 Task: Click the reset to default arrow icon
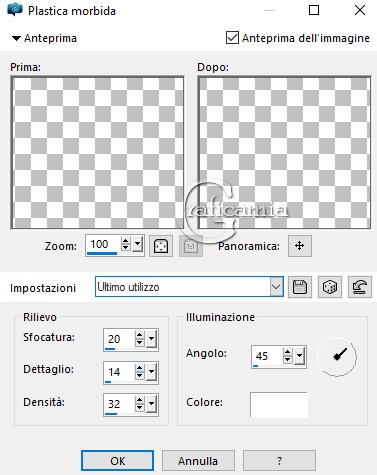[x=360, y=287]
